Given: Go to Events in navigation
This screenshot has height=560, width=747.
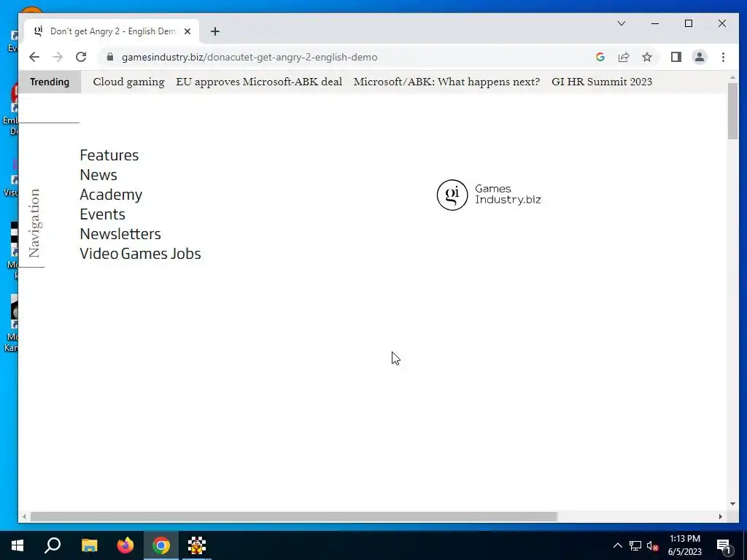Looking at the screenshot, I should [102, 214].
